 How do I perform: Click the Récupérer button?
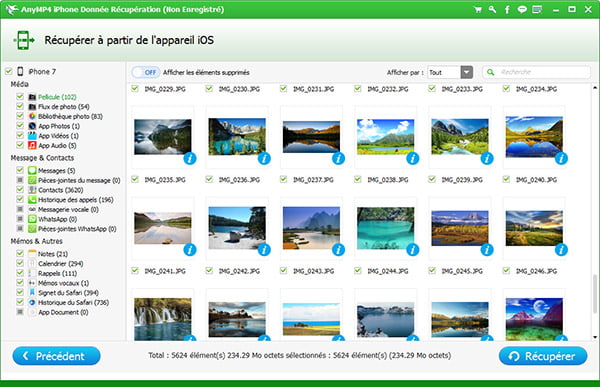click(x=543, y=356)
